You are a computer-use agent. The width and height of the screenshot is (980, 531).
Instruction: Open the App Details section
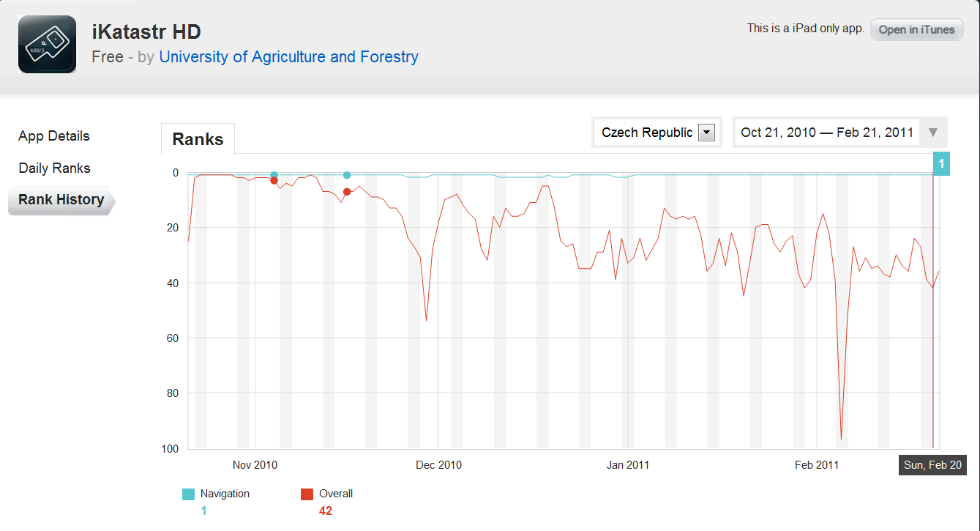click(x=54, y=136)
